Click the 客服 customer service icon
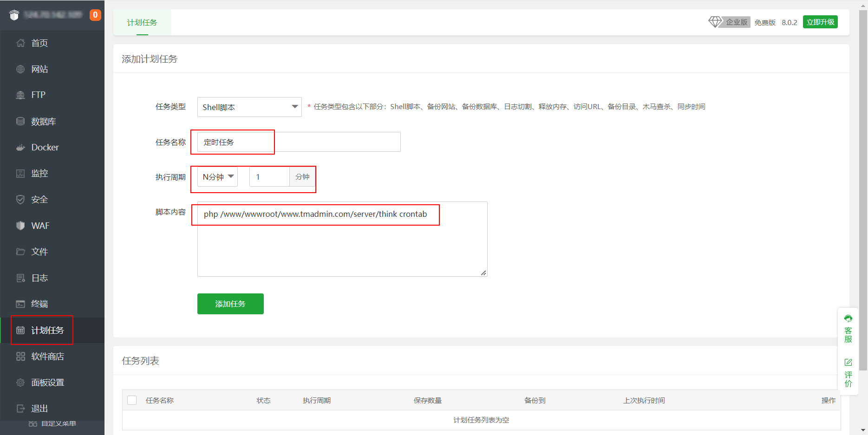The image size is (868, 435). point(848,319)
